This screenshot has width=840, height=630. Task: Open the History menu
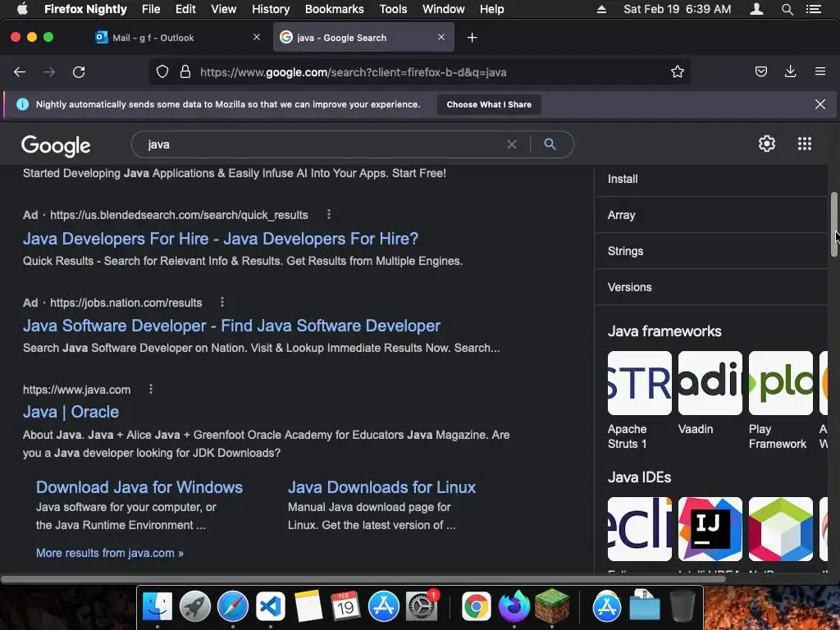[271, 9]
